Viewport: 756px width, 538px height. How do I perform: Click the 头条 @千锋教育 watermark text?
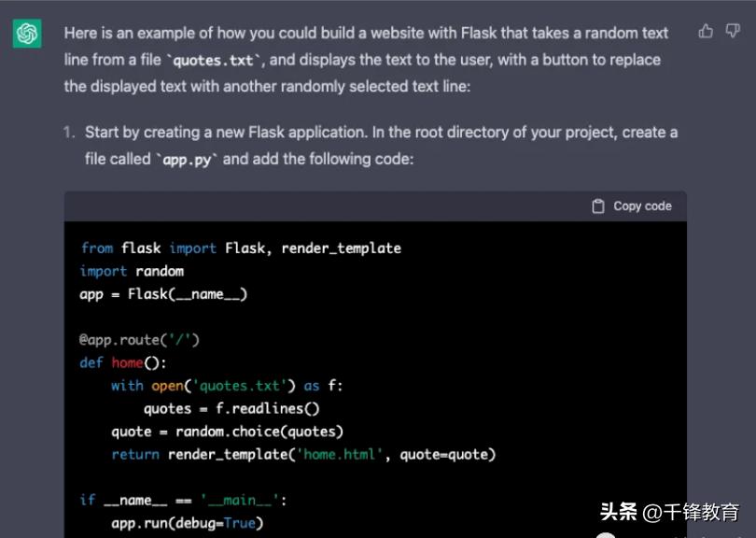(x=668, y=512)
